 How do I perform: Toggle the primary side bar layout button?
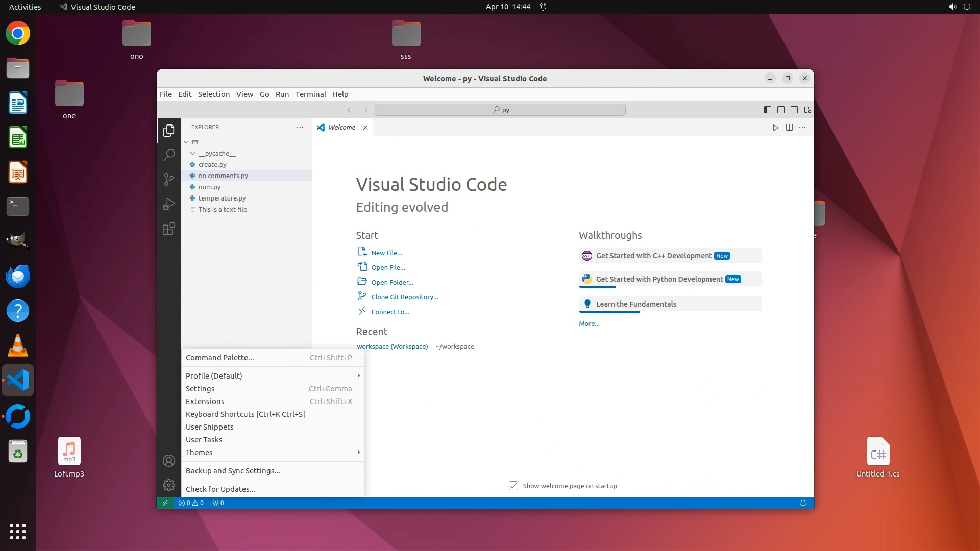tap(767, 110)
